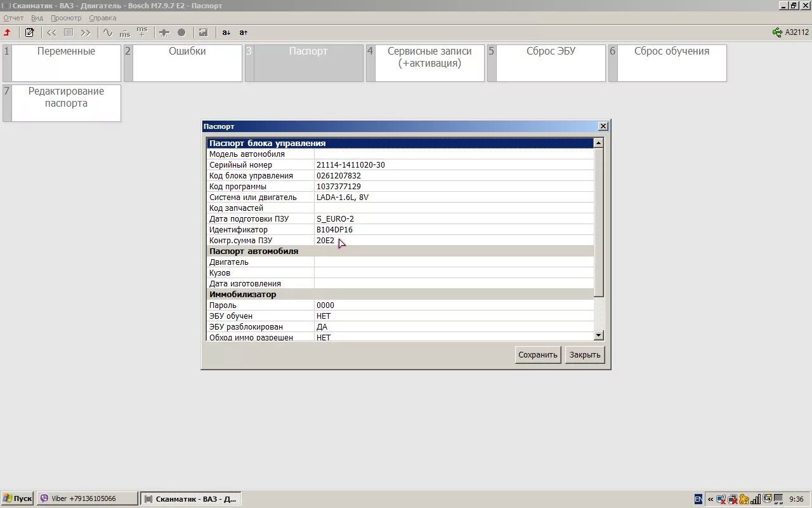Viewport: 812px width, 508px height.
Task: Close the Паспорт dialog with the X
Action: 603,126
